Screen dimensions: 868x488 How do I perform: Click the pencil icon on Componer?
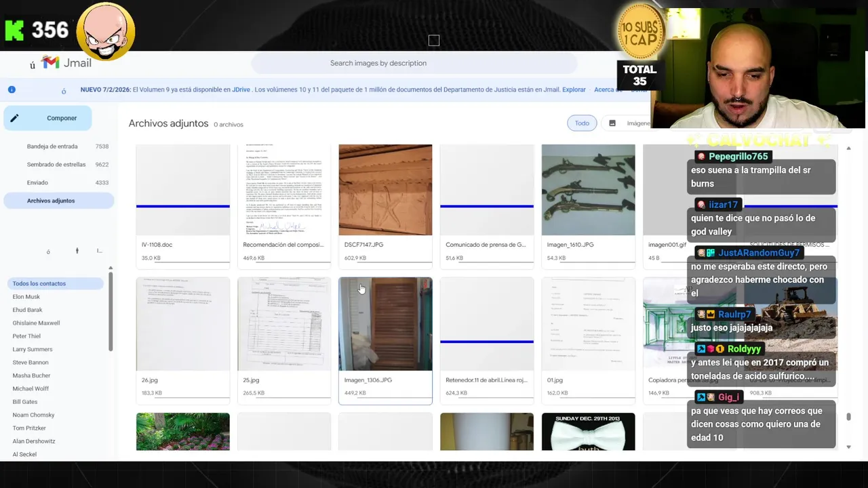pyautogui.click(x=14, y=118)
